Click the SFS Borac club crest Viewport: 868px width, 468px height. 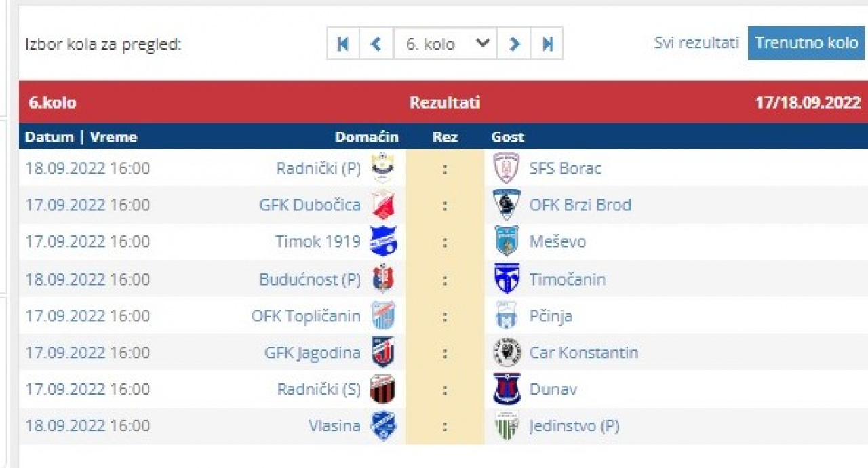tap(507, 168)
